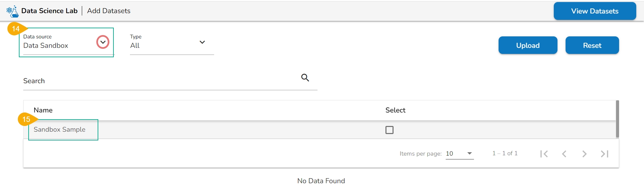The height and width of the screenshot is (196, 644).
Task: Click the Add Datasets breadcrumb title
Action: click(109, 11)
